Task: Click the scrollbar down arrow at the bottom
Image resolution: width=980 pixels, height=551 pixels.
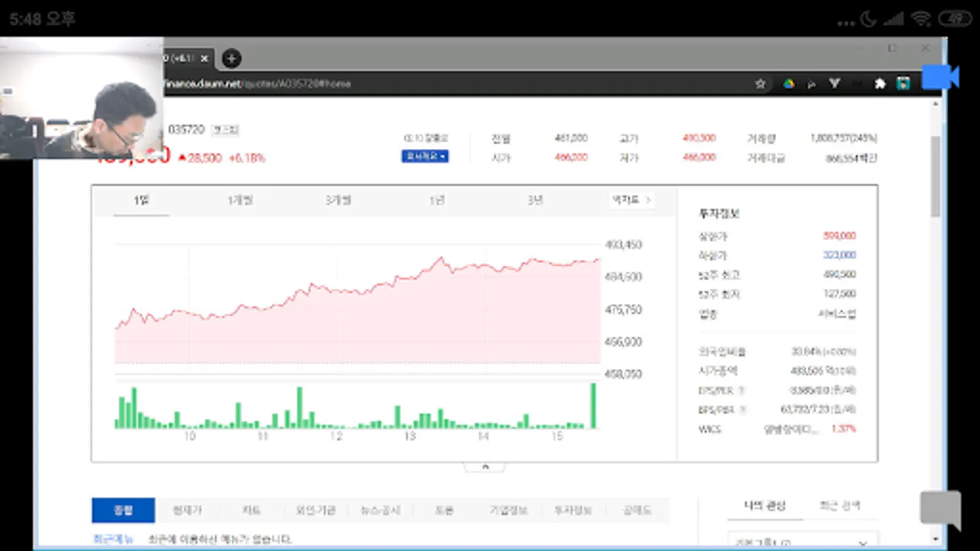Action: point(935,539)
